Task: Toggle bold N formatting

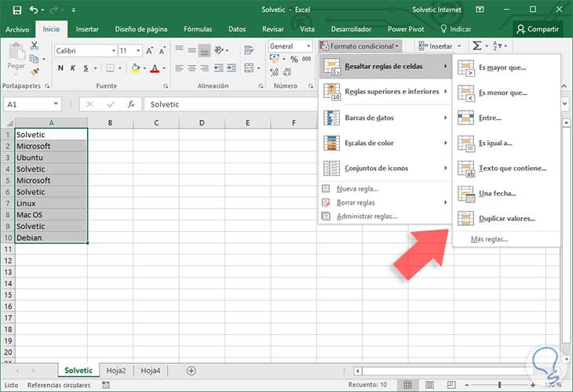Action: click(60, 68)
